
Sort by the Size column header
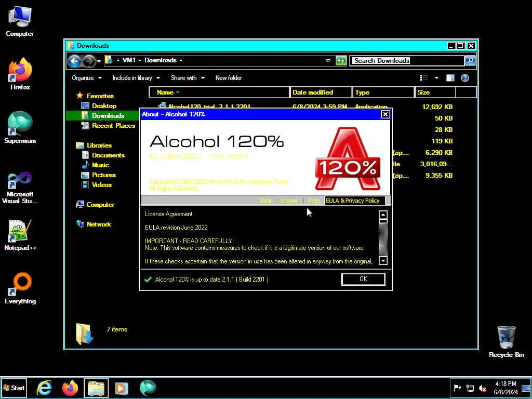coord(435,92)
